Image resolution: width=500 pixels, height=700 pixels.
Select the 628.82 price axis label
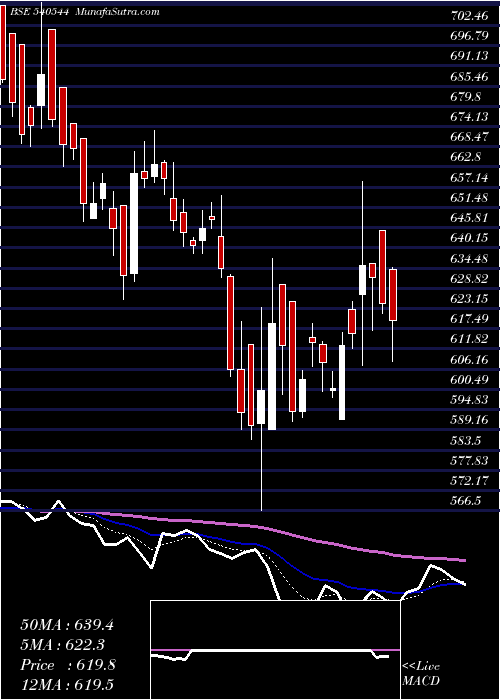click(x=469, y=279)
